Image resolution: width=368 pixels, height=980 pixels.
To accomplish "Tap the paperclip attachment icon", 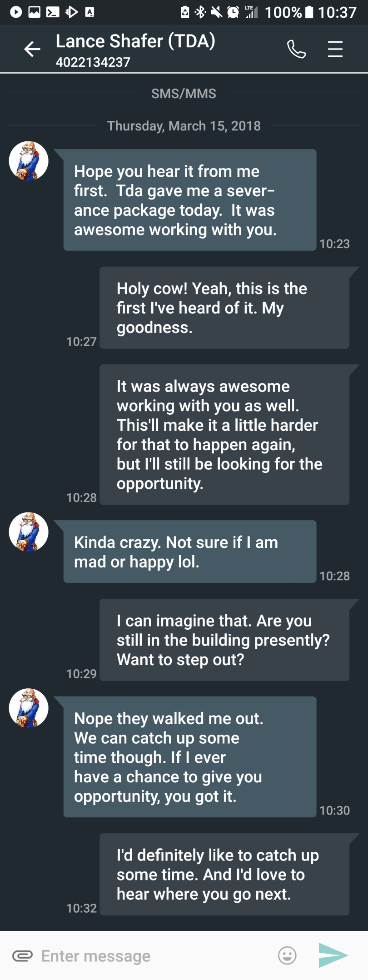I will [22, 956].
